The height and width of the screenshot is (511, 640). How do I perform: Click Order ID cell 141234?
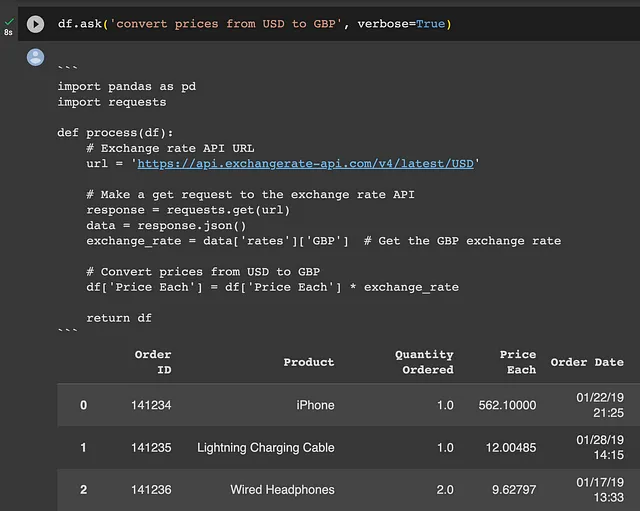point(151,405)
